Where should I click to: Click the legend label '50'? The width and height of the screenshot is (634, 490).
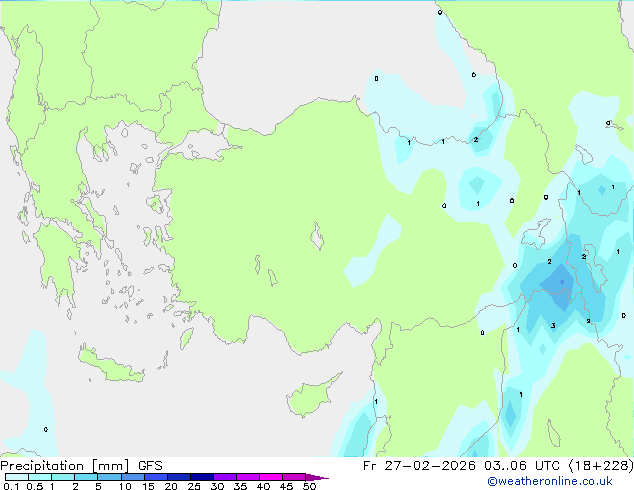point(309,486)
